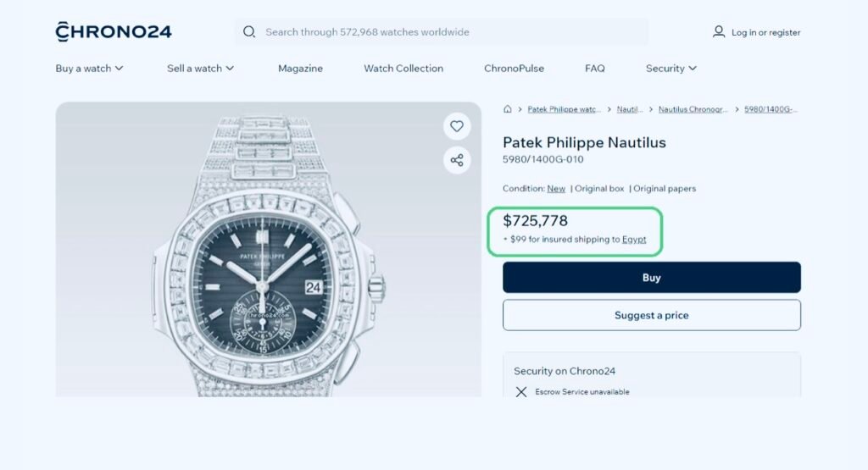Viewport: 868px width, 470px height.
Task: Click the Log in or register link
Action: point(765,33)
